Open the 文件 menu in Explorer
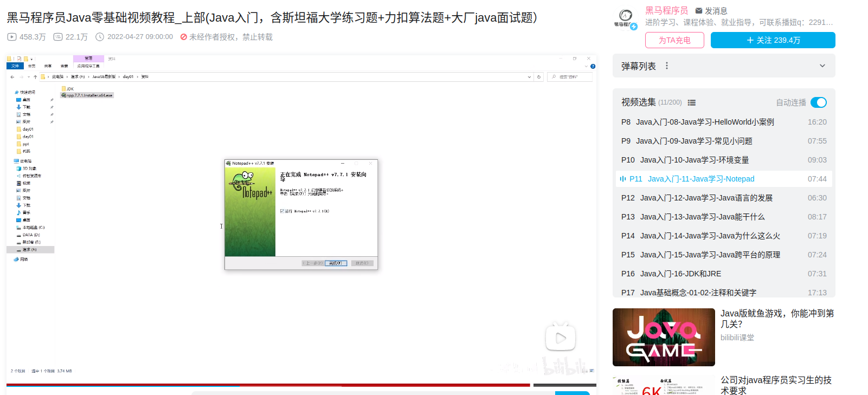This screenshot has width=868, height=395. [x=15, y=66]
